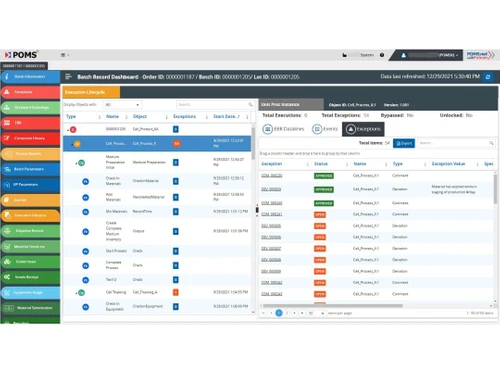Click the search magnifier in Execution Lifecycle
This screenshot has width=500, height=375.
250,105
